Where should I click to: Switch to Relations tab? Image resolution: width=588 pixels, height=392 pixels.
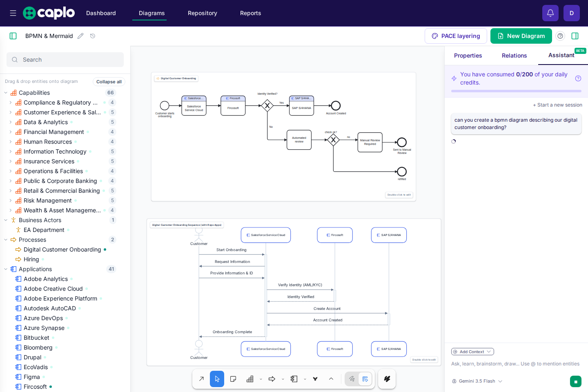coord(514,56)
